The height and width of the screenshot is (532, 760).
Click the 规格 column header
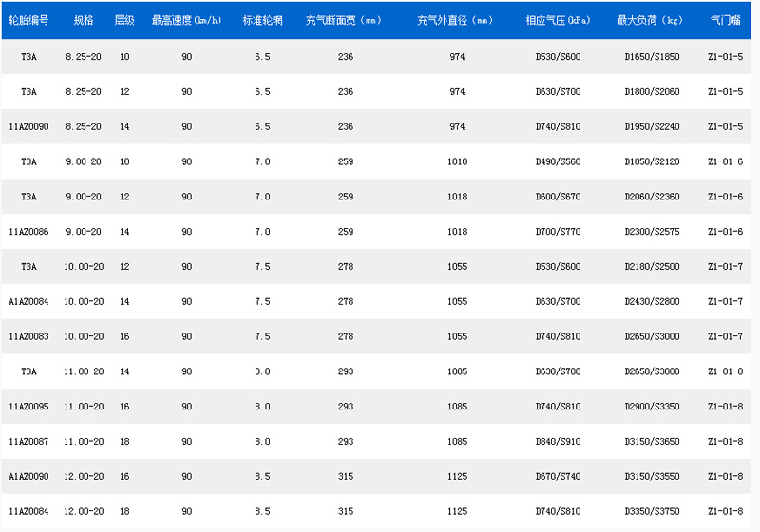(x=84, y=20)
